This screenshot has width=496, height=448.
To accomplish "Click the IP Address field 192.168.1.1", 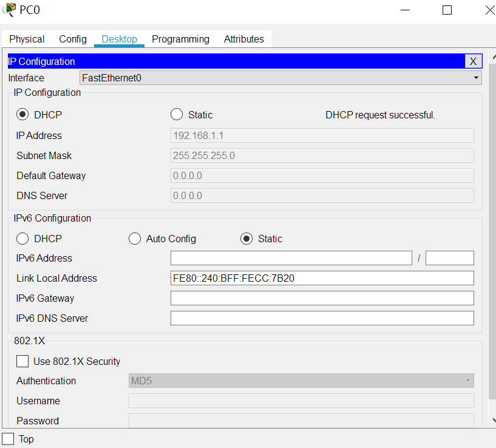I will 322,135.
